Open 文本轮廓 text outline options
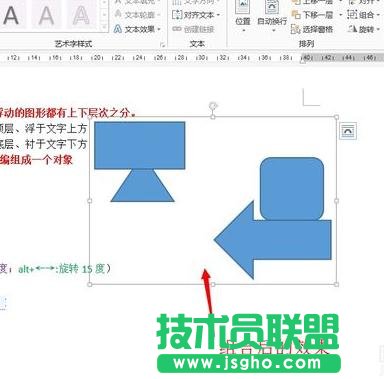The image size is (384, 379). coord(137,15)
